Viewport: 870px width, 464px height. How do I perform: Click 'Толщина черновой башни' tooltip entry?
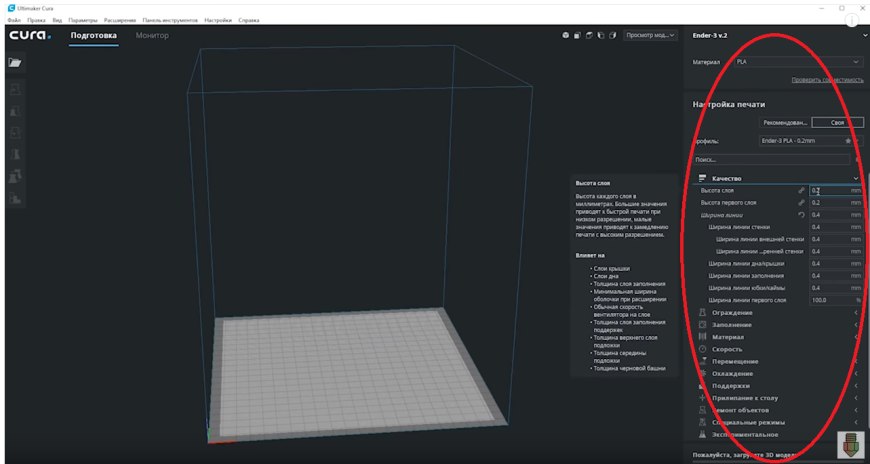click(629, 368)
